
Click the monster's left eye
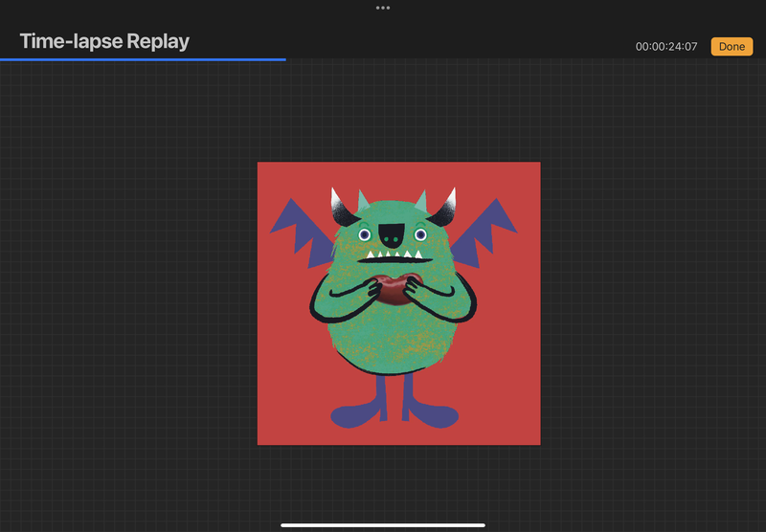pyautogui.click(x=364, y=234)
